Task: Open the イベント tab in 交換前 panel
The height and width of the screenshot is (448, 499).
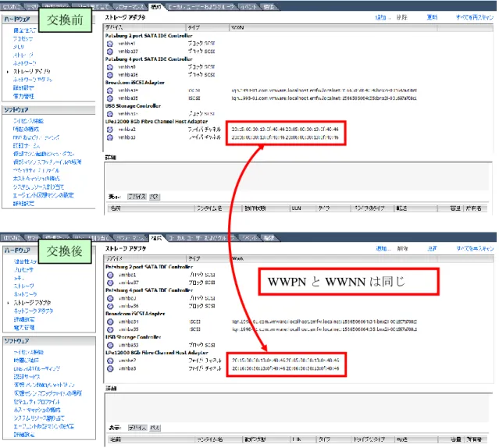Action: click(249, 7)
